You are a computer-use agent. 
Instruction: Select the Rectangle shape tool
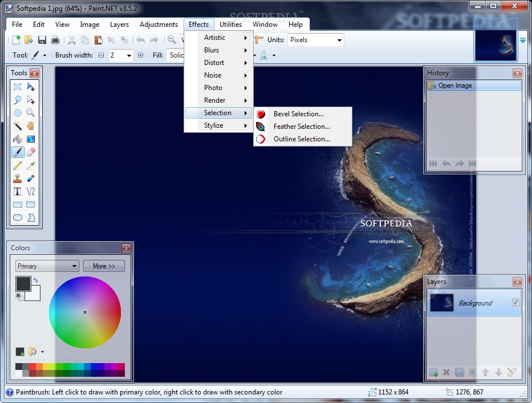point(17,205)
